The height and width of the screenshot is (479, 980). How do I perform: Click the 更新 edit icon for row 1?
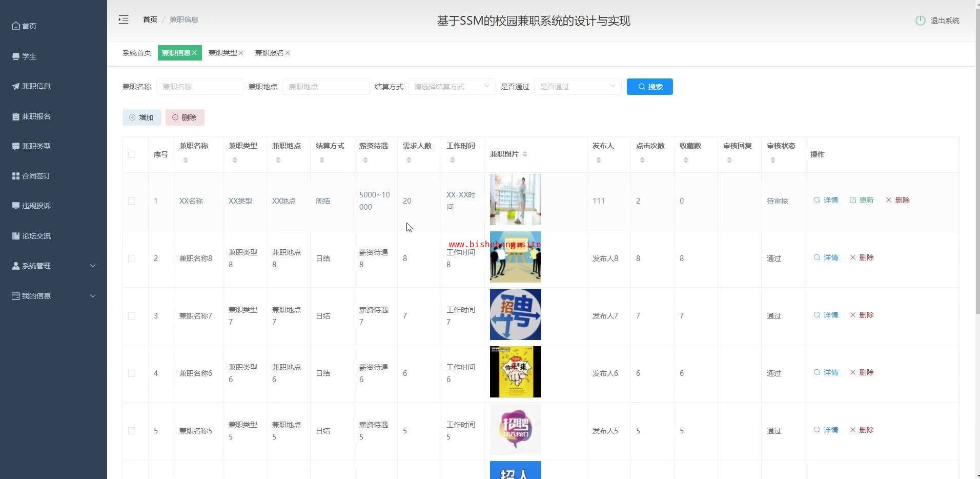coord(853,200)
